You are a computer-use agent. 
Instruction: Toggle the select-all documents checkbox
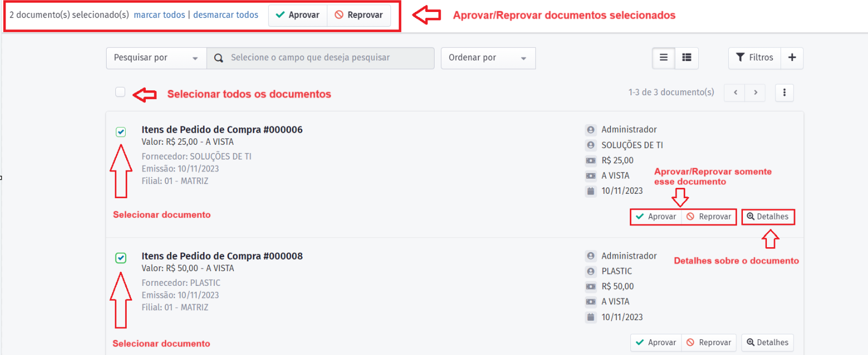click(120, 92)
